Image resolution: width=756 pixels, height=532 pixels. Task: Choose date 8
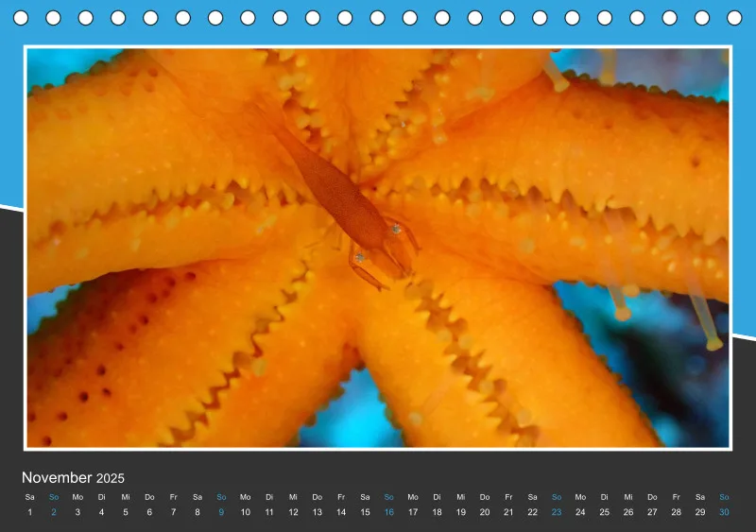198,512
